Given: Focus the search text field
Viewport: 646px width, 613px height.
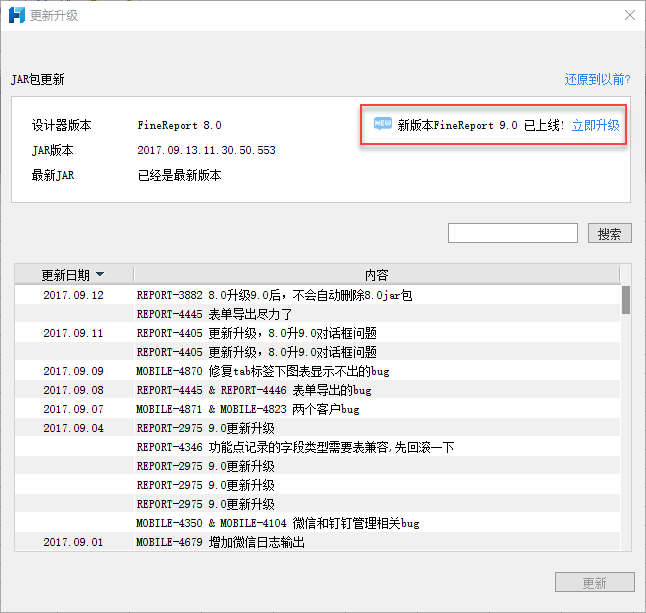Looking at the screenshot, I should coord(513,233).
